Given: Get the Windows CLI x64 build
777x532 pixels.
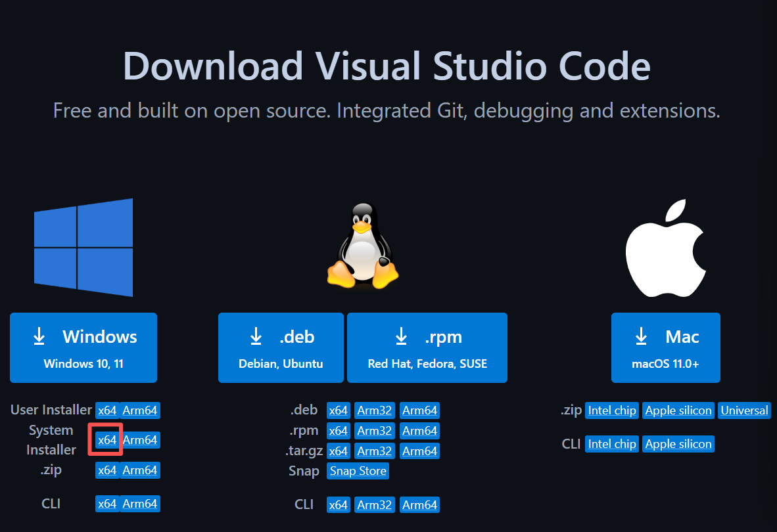Looking at the screenshot, I should [107, 504].
